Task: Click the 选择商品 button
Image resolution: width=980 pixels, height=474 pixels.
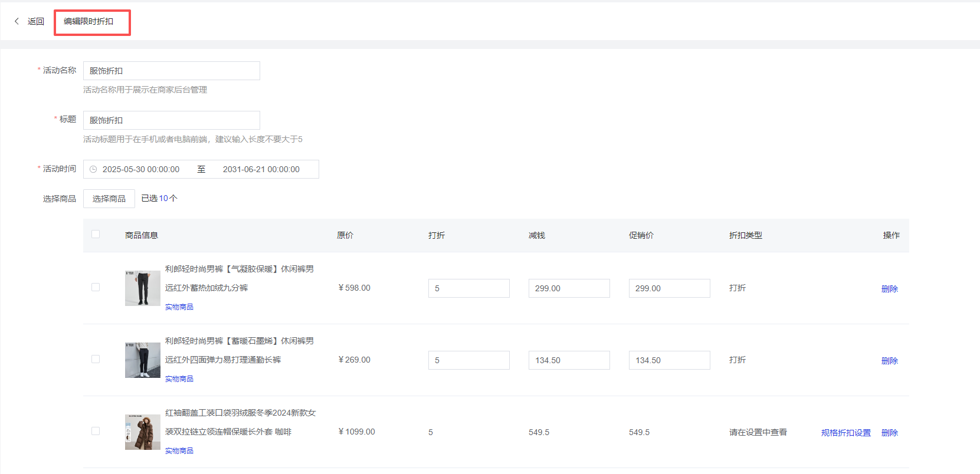Action: tap(109, 199)
